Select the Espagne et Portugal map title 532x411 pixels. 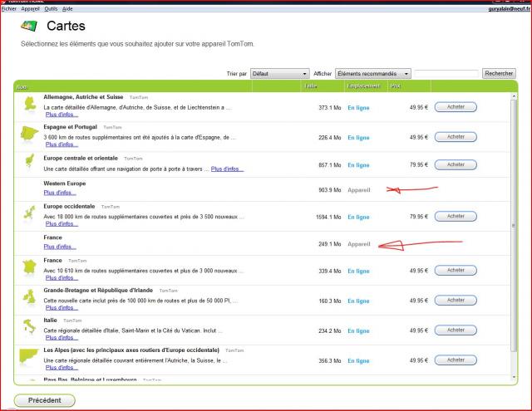coord(70,127)
